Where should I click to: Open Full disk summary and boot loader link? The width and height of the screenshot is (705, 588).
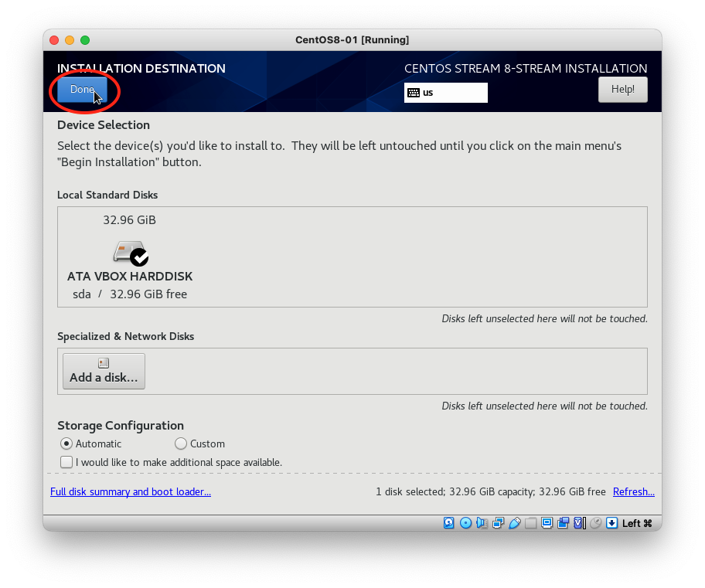pos(131,491)
